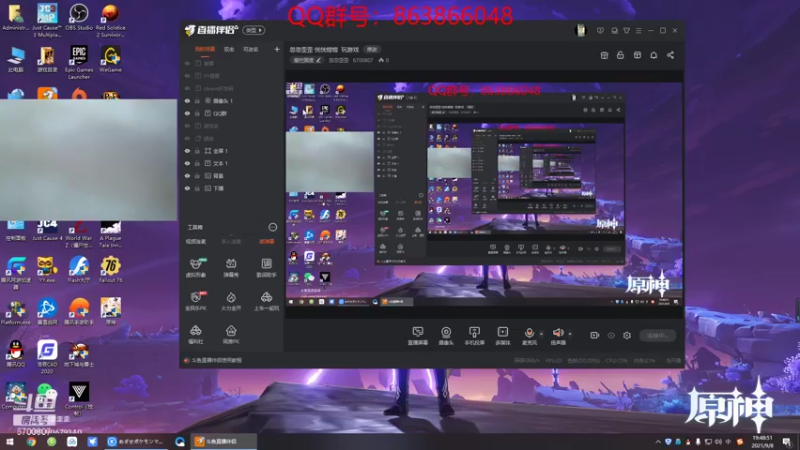Start recording with the camcorder icon
The image size is (800, 450).
[x=594, y=335]
